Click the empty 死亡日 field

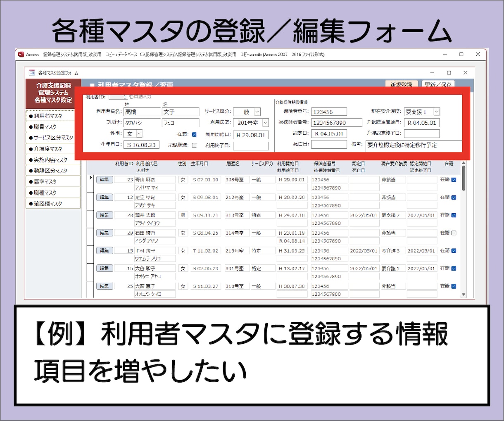pos(329,145)
